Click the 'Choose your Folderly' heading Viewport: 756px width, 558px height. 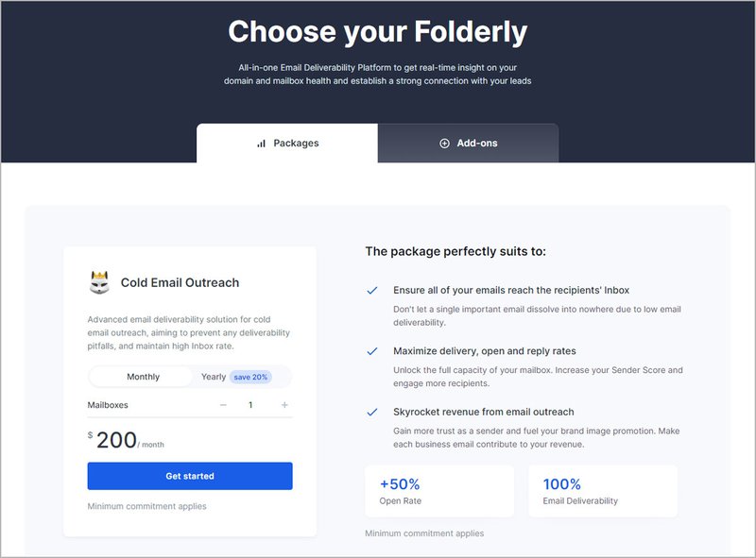click(377, 31)
